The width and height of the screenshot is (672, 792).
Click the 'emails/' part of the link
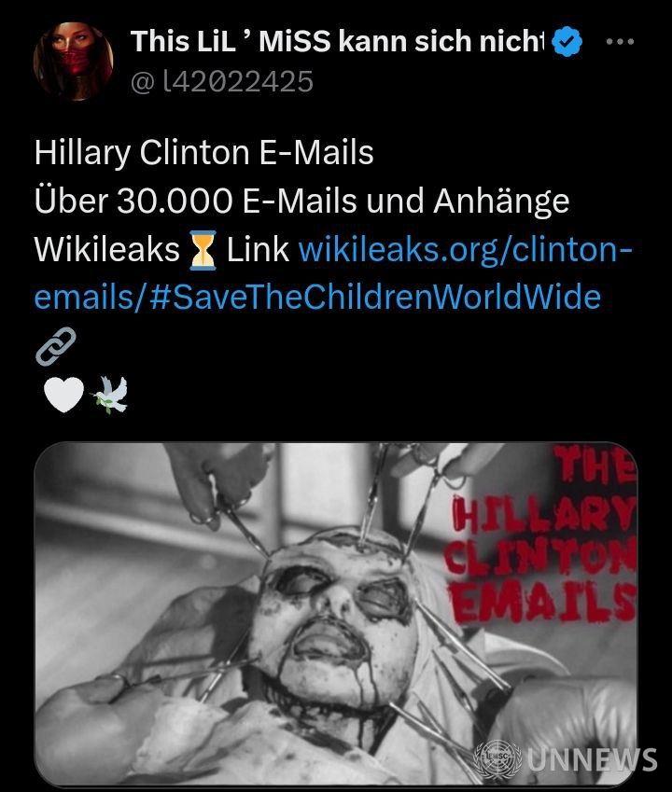[x=91, y=297]
